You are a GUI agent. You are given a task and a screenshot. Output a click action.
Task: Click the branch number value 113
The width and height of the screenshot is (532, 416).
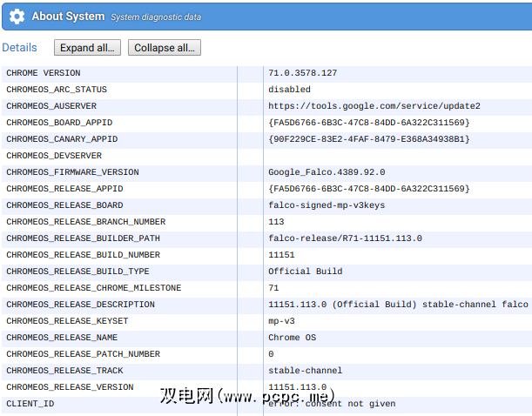(x=276, y=222)
